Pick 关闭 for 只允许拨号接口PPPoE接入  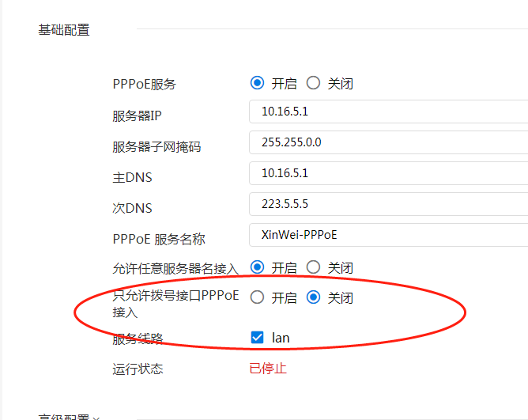pos(313,297)
